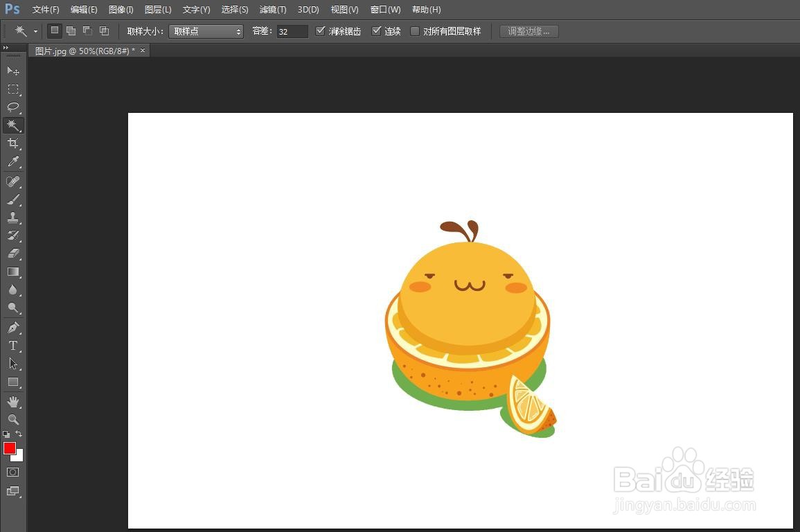This screenshot has height=532, width=800.
Task: Select the Brush tool
Action: 13,199
